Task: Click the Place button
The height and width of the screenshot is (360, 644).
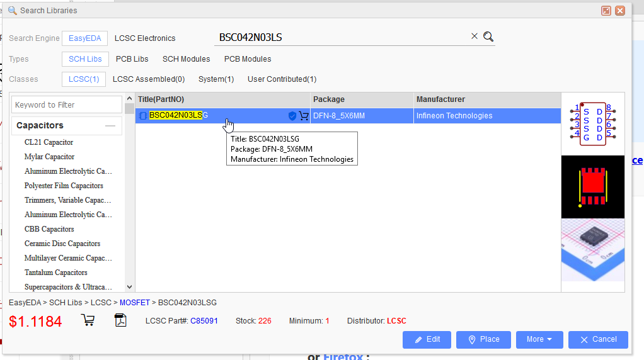Action: [x=483, y=339]
